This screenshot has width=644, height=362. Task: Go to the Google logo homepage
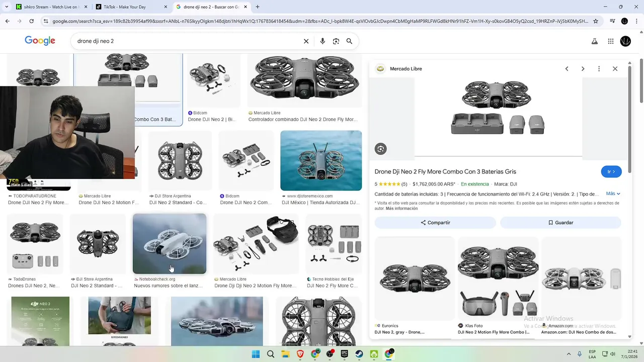[x=40, y=41]
